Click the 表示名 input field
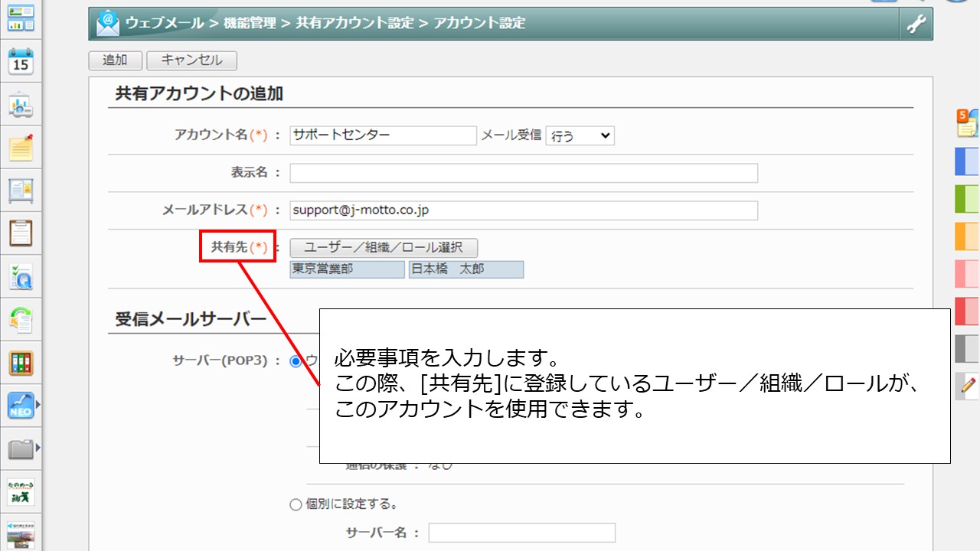This screenshot has width=980, height=551. click(x=524, y=173)
